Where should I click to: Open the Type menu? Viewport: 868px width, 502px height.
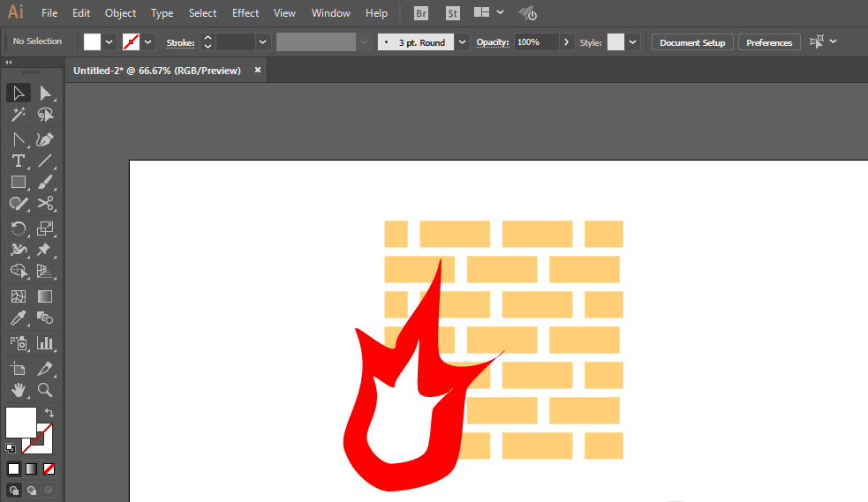click(x=162, y=12)
